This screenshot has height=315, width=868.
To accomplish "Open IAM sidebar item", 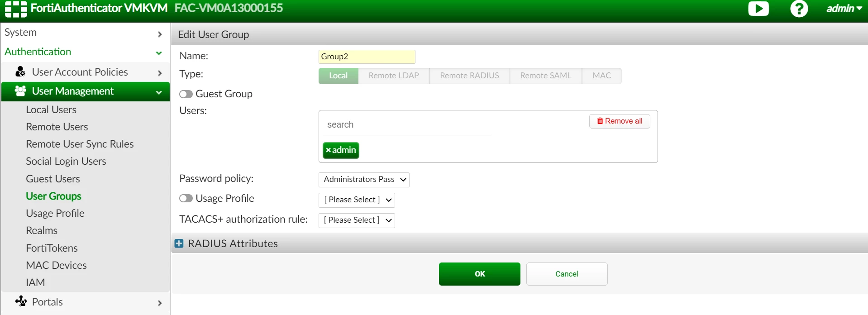I will point(35,282).
